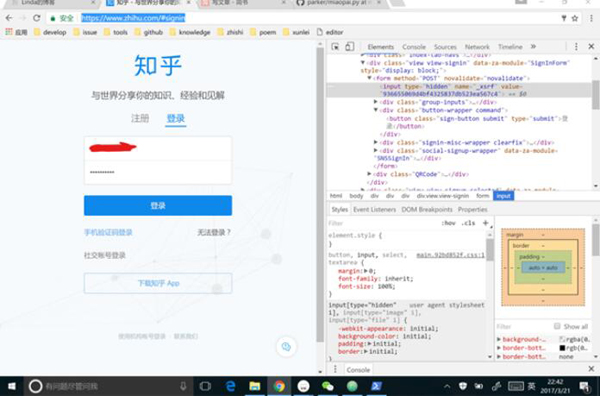Viewport: 600px width, 396px height.
Task: Switch to Chrome in the taskbar
Action: [279, 386]
